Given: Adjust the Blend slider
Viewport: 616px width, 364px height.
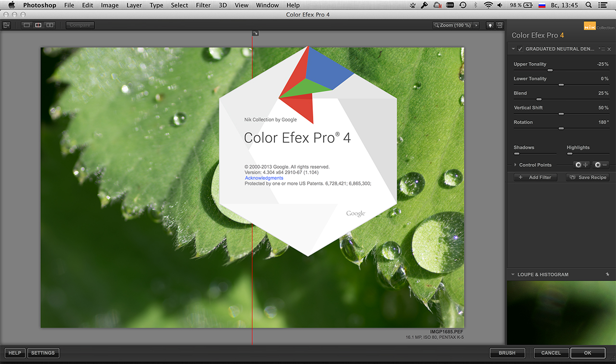Looking at the screenshot, I should (539, 99).
